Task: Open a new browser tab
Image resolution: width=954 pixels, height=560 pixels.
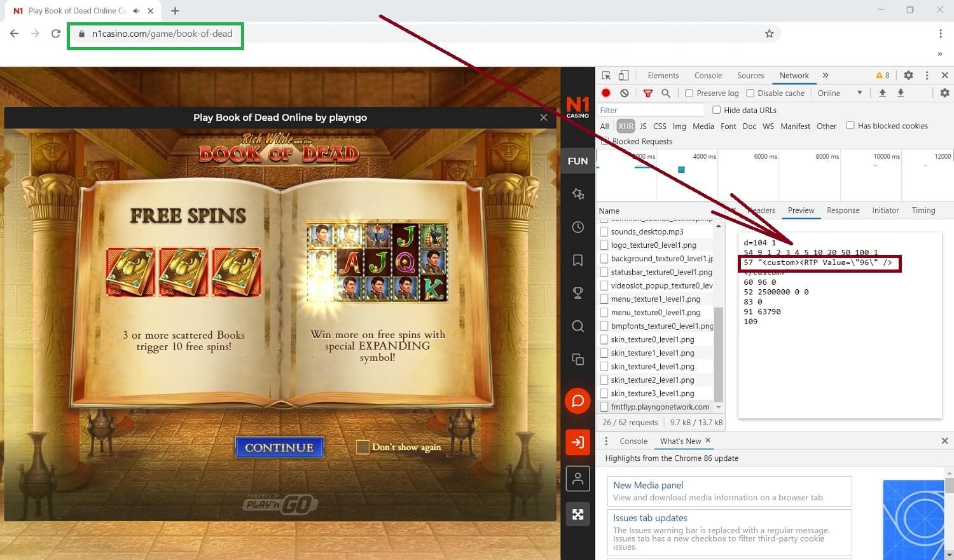Action: pyautogui.click(x=175, y=11)
